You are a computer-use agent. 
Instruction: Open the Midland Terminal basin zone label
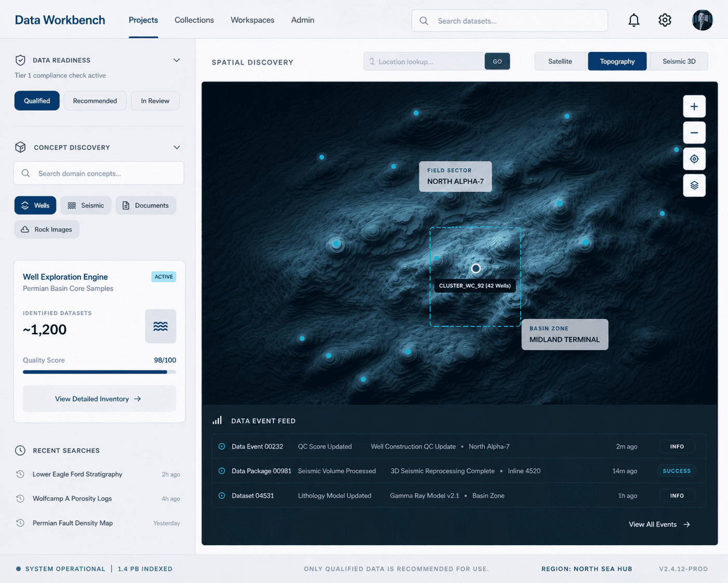click(565, 335)
